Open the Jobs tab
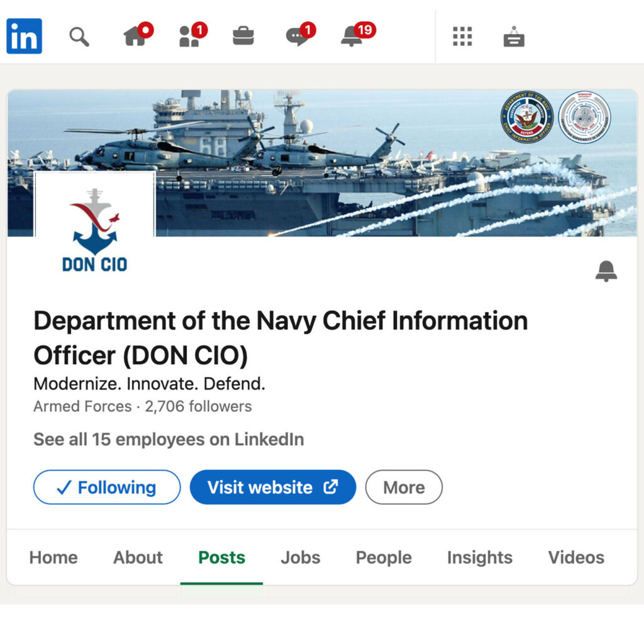 [301, 557]
